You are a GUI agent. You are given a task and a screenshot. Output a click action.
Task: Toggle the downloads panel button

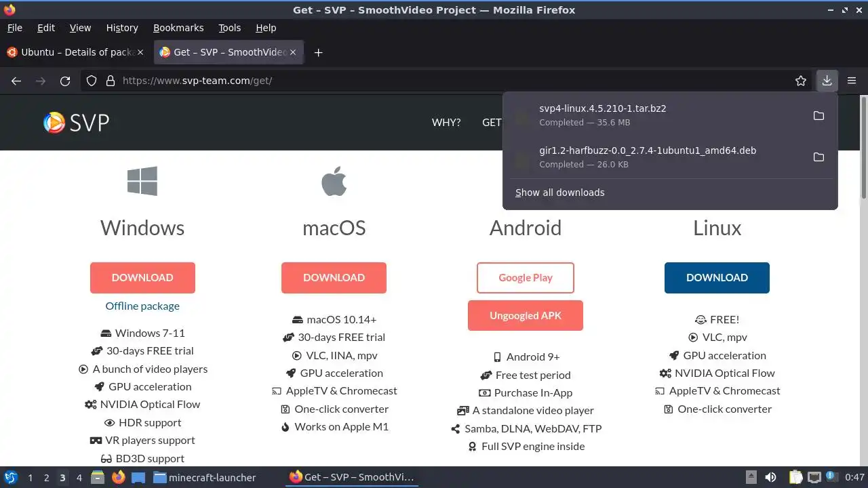(827, 81)
